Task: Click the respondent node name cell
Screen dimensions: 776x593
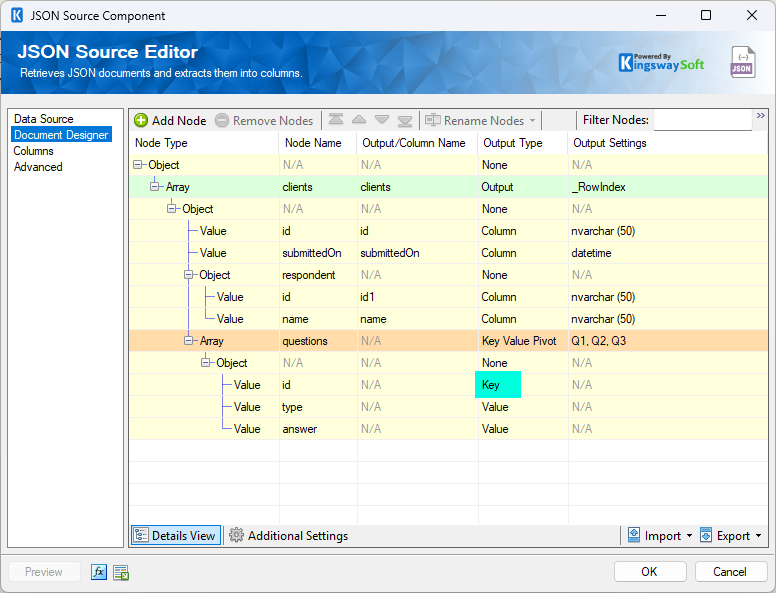Action: click(318, 274)
